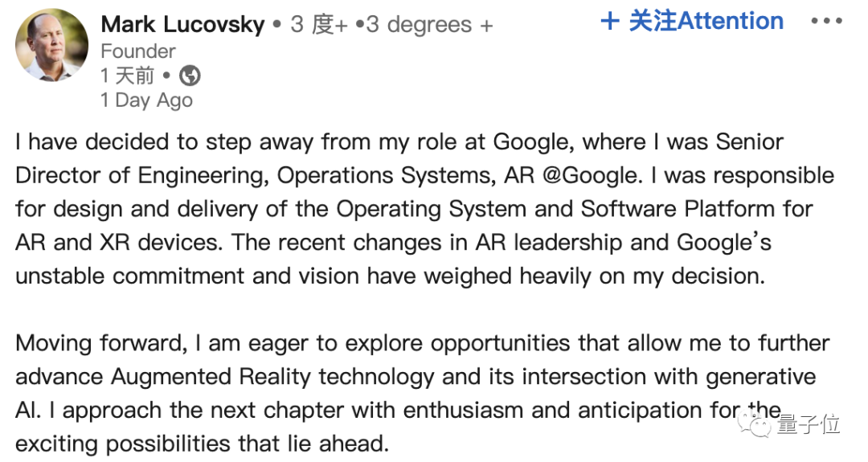Click the Founder headline under the name
The height and width of the screenshot is (462, 868).
(137, 51)
